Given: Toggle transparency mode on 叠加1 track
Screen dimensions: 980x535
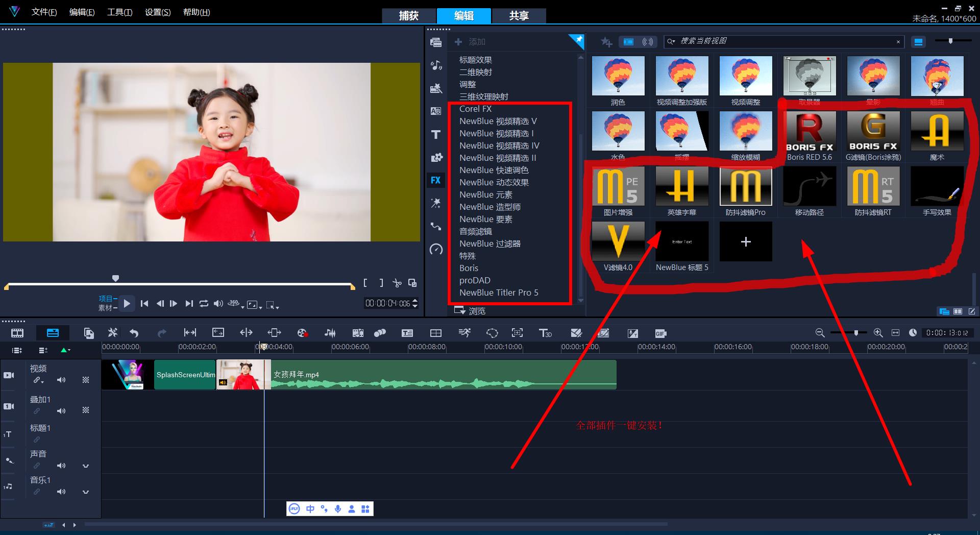Looking at the screenshot, I should (x=86, y=410).
